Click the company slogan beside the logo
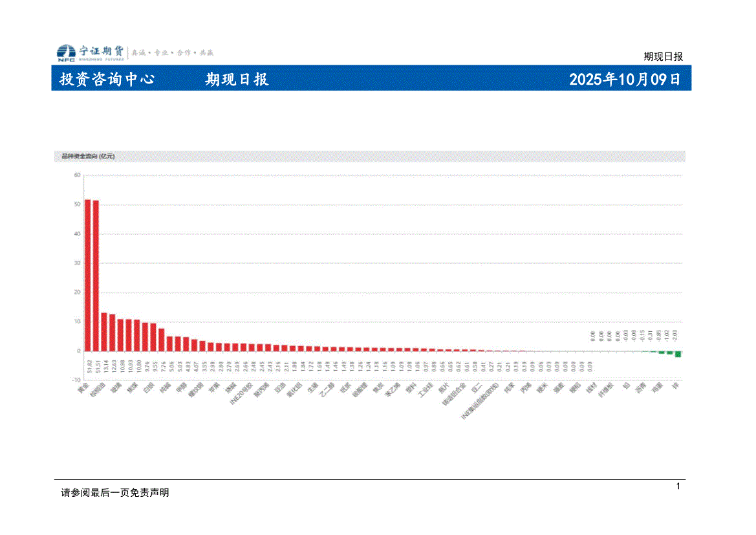This screenshot has width=756, height=535. [173, 52]
